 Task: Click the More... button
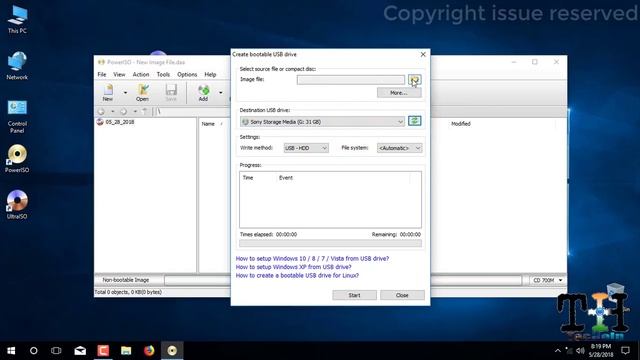pos(399,93)
